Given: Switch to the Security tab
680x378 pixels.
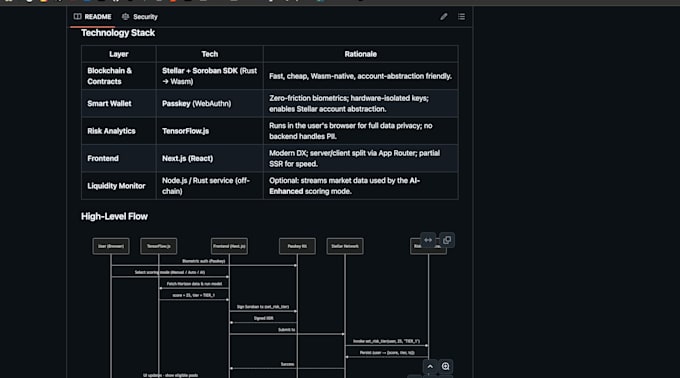Looking at the screenshot, I should click(140, 16).
